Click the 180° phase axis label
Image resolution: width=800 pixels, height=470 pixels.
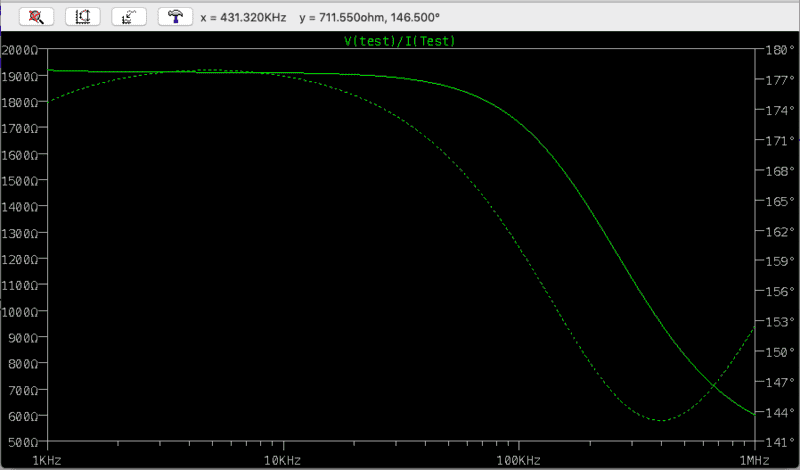pyautogui.click(x=779, y=50)
